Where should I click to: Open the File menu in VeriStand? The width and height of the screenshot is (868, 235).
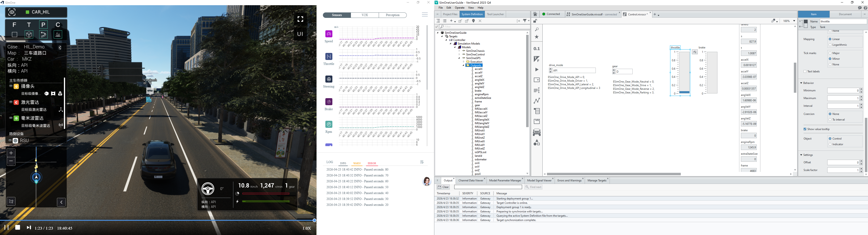441,8
